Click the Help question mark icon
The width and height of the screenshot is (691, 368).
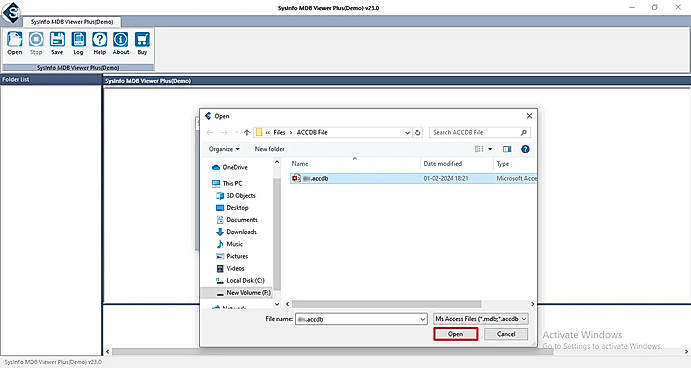point(100,43)
